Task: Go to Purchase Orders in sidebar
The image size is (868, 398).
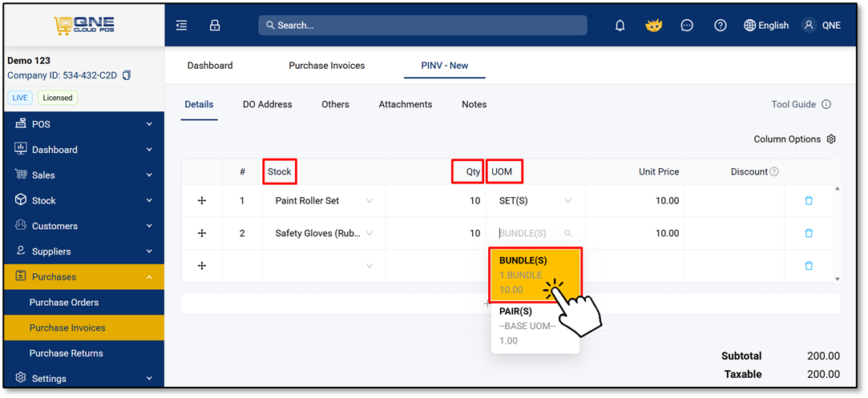Action: [x=84, y=303]
